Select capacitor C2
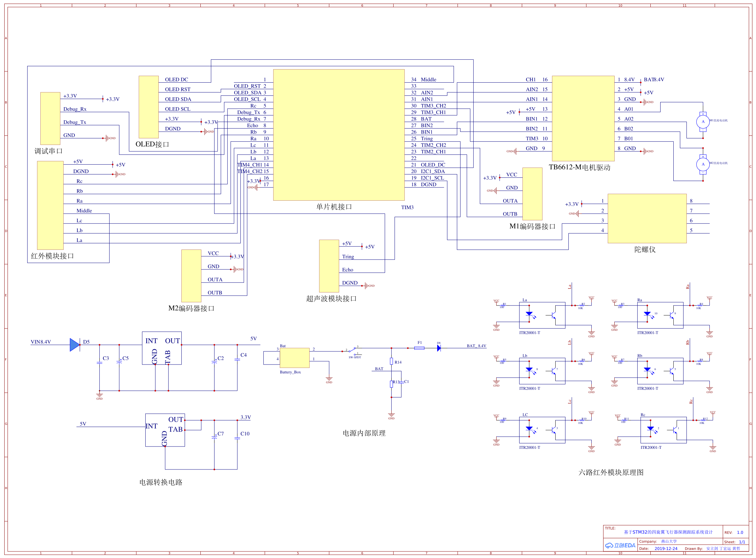The width and height of the screenshot is (756, 558). (x=214, y=362)
